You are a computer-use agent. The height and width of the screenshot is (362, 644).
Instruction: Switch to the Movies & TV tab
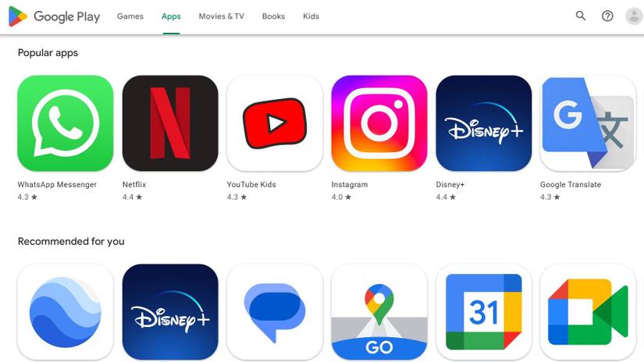tap(222, 16)
